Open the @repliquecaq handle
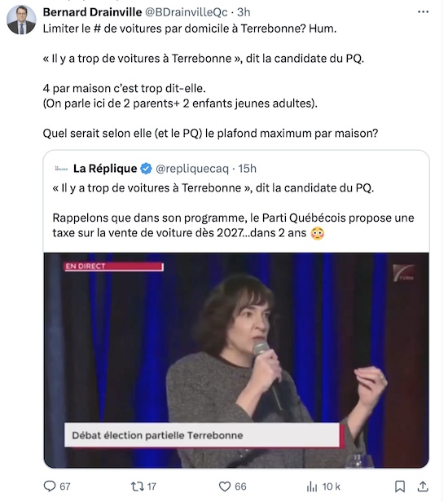Viewport: 448px width, 502px height. 192,169
